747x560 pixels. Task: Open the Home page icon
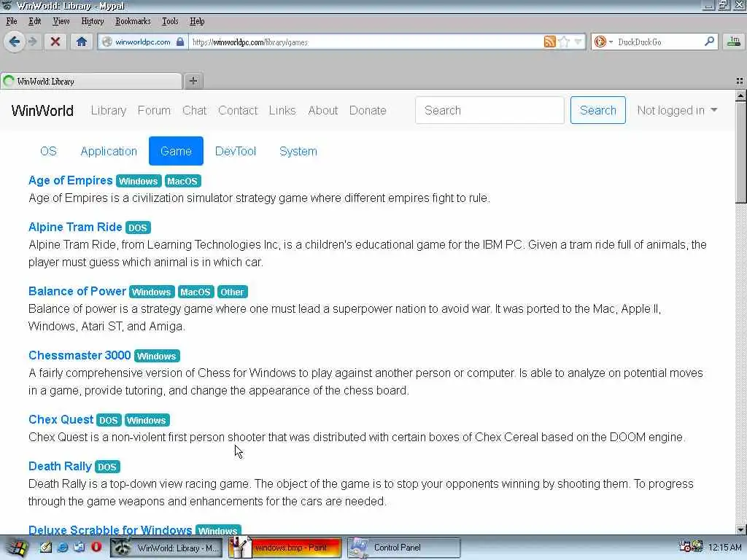click(82, 42)
